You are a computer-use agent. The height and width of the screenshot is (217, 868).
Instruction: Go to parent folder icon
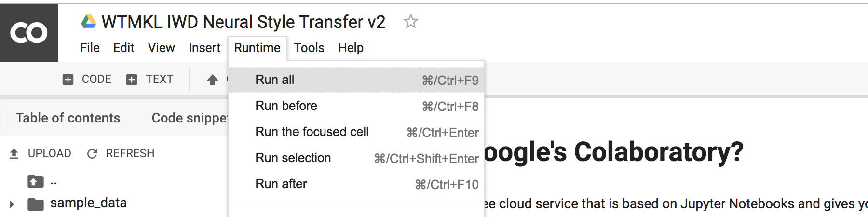(x=36, y=182)
